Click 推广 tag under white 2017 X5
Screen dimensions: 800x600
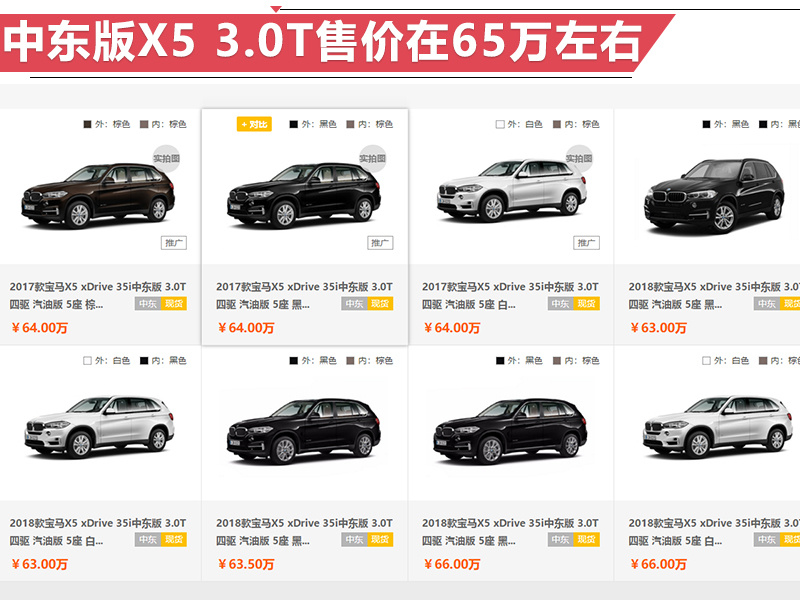click(x=586, y=243)
